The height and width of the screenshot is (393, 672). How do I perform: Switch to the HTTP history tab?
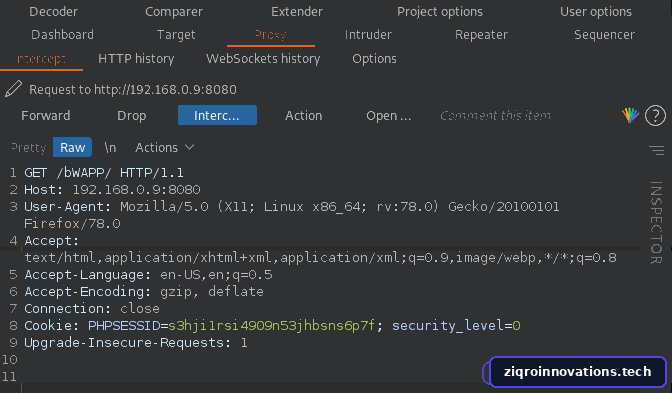(x=136, y=59)
